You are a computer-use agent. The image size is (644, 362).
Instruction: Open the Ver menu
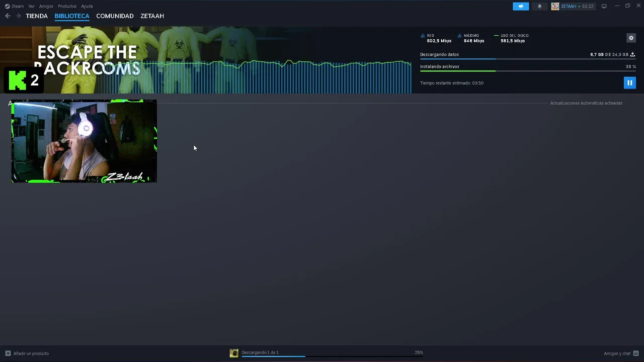[32, 6]
